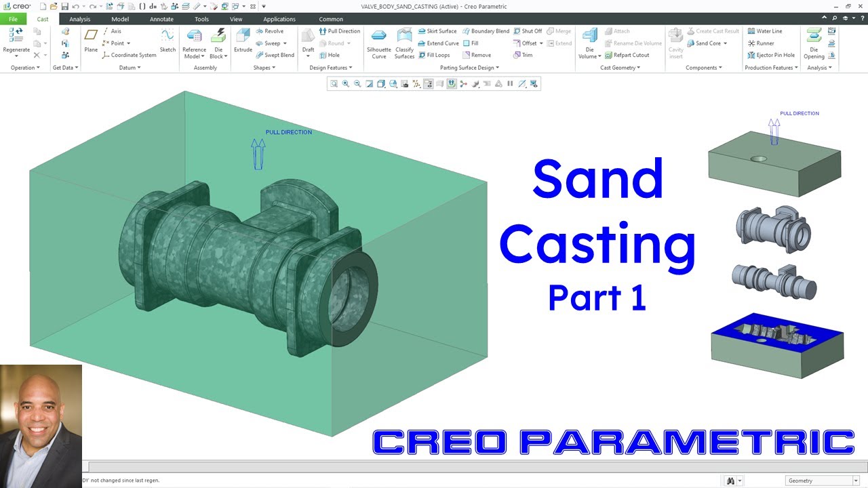Screen dimensions: 868x488
Task: Open the Geometry selection filter combo box
Action: click(823, 481)
